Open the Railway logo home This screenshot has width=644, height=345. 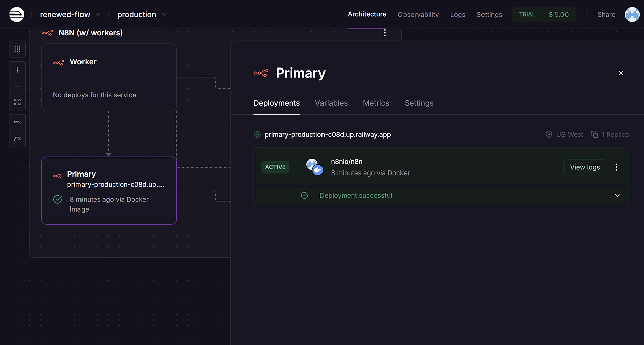pyautogui.click(x=17, y=14)
